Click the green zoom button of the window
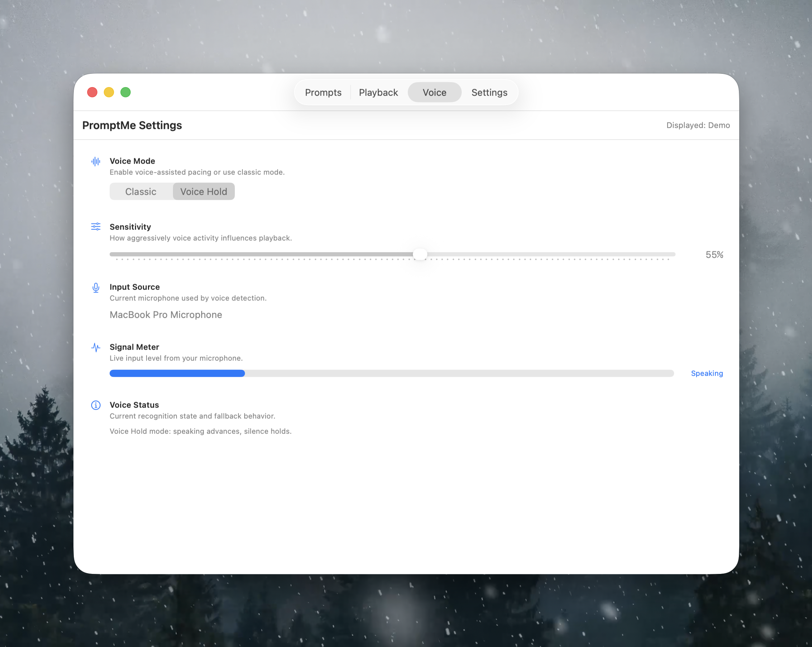 [126, 92]
